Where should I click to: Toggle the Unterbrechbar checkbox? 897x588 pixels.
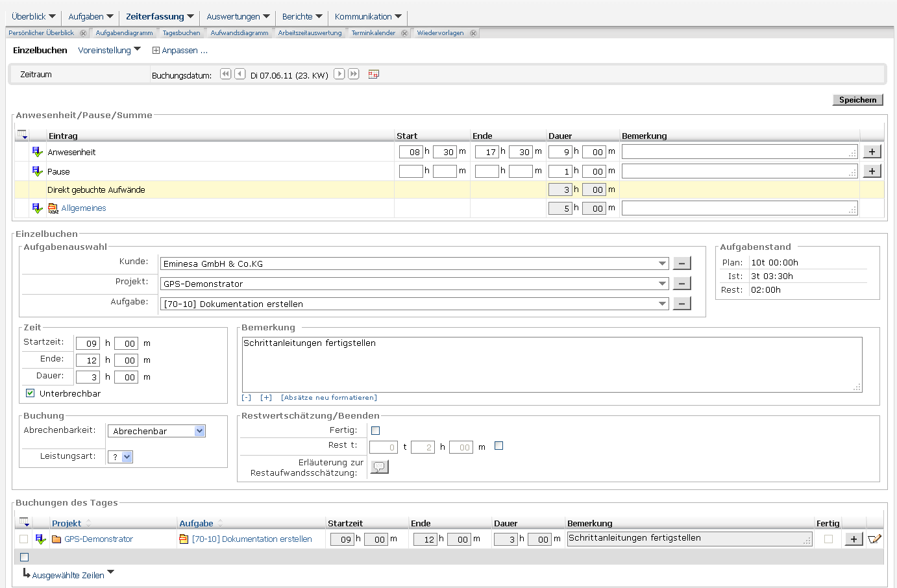(x=30, y=393)
